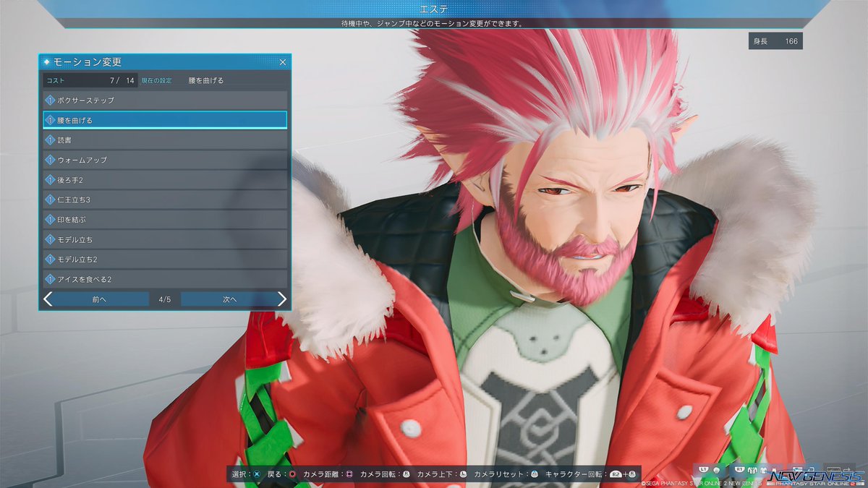Choose the 読書 motion entry
Screen dimensions: 868x488
(x=165, y=140)
